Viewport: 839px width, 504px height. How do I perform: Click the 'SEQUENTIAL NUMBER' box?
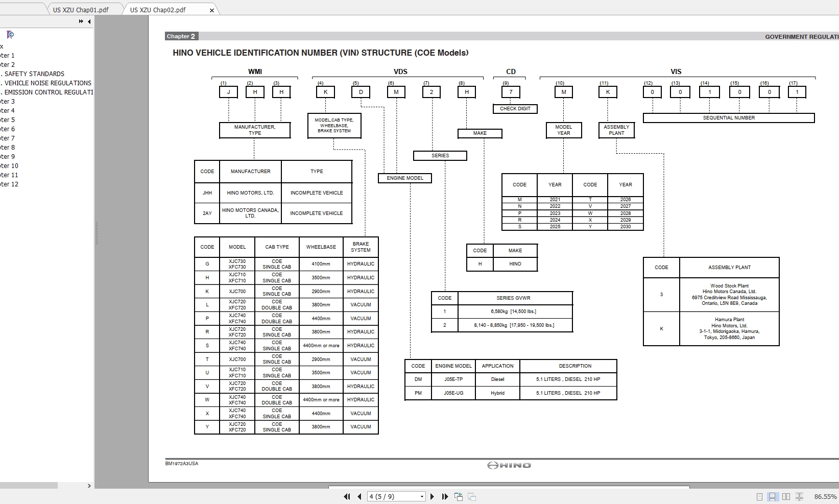[x=729, y=118]
